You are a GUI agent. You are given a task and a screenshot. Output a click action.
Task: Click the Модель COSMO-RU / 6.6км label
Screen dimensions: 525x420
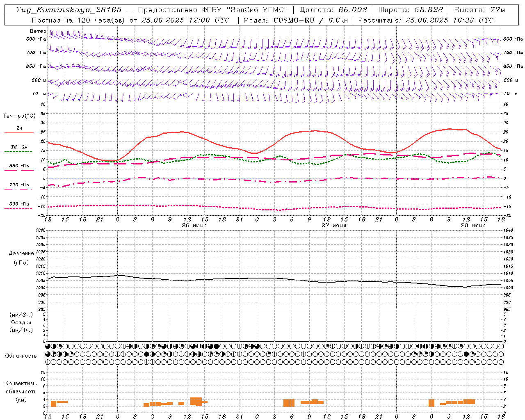pos(295,20)
